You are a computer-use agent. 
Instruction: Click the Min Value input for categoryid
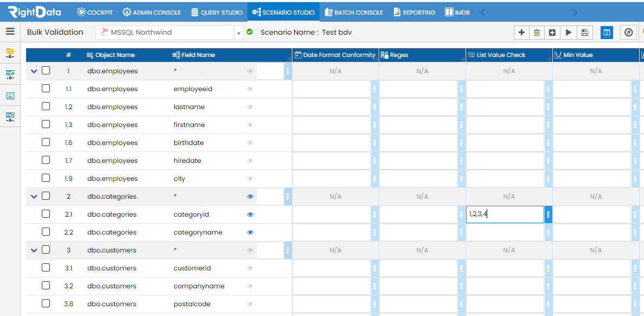click(x=592, y=214)
